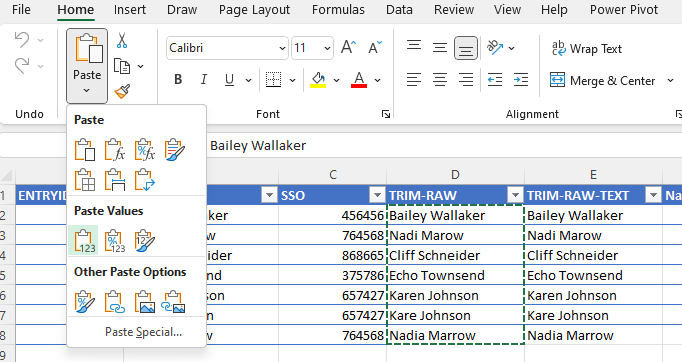The height and width of the screenshot is (362, 682).
Task: Toggle Top Align
Action: click(x=414, y=46)
